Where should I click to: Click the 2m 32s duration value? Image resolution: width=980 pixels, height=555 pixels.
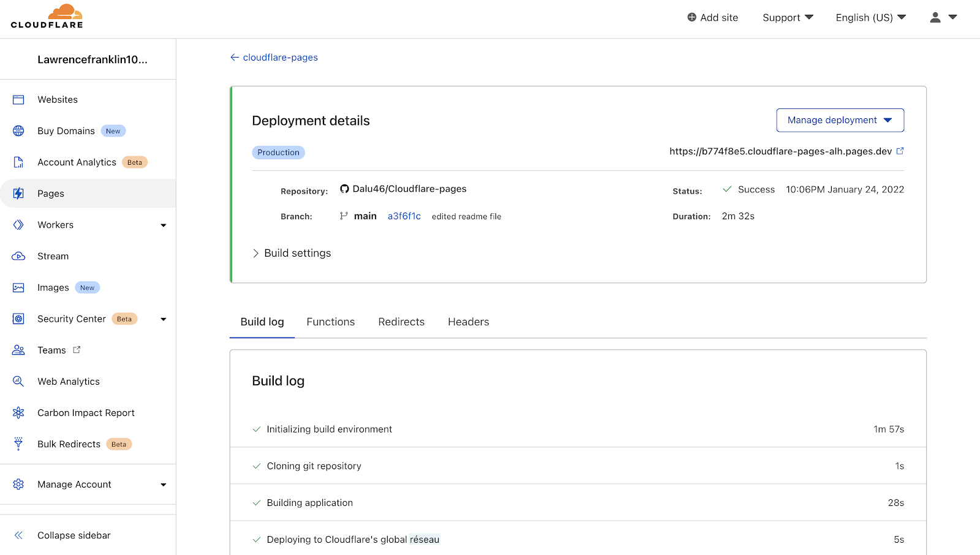click(x=738, y=216)
